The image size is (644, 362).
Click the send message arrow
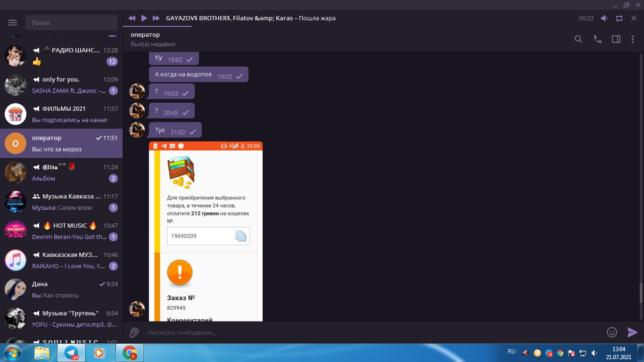pyautogui.click(x=632, y=332)
